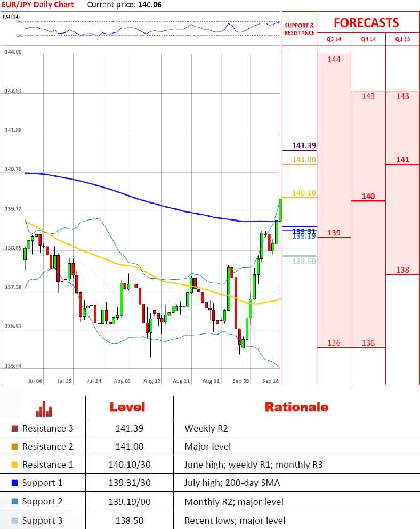Click the 144 value in Q3 14 forecast
The width and height of the screenshot is (420, 529).
[334, 60]
